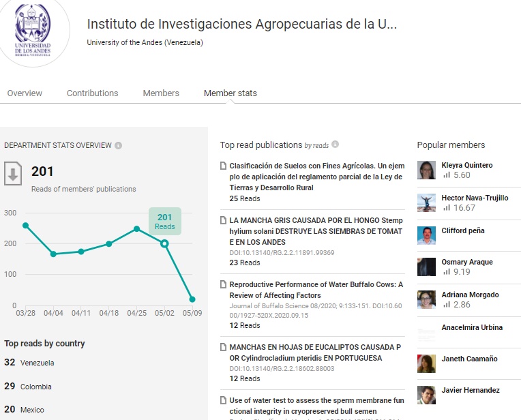
Task: Click the download reads icon next to 201
Action: click(x=13, y=173)
